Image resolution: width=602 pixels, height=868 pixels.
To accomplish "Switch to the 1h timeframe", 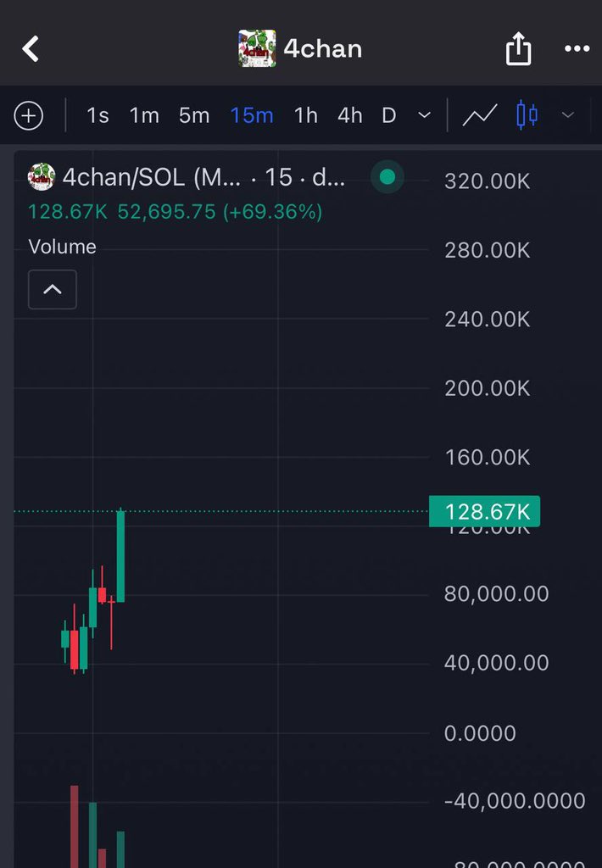I will [x=306, y=115].
